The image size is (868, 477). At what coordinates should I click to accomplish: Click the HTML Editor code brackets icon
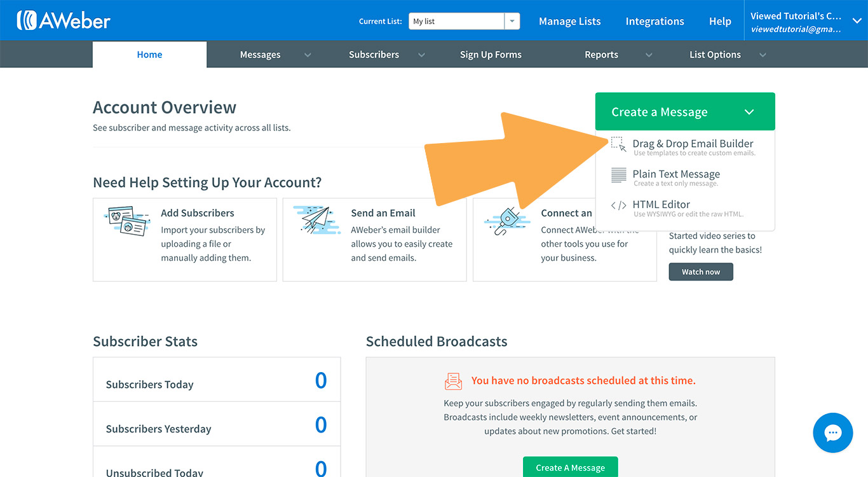point(618,205)
